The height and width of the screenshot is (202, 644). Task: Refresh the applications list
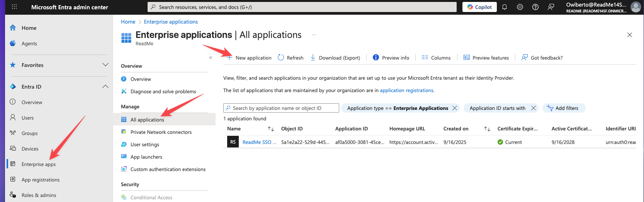click(291, 58)
